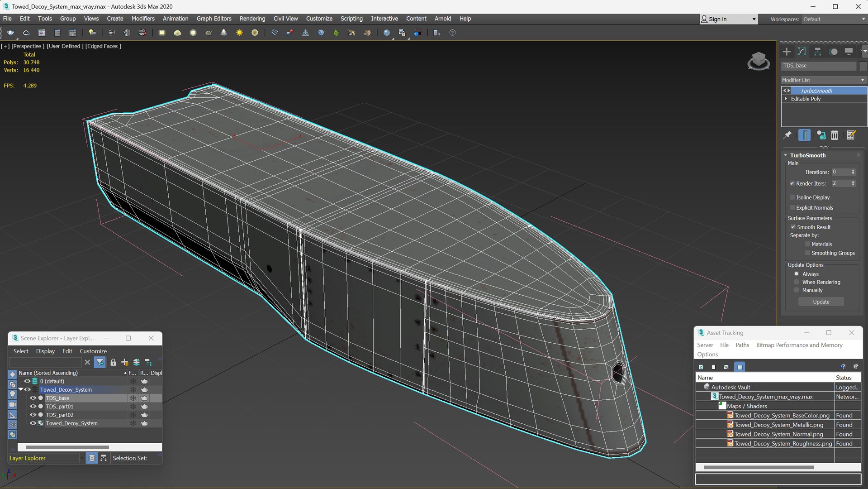
Task: Click the Sign In button
Action: (x=718, y=19)
